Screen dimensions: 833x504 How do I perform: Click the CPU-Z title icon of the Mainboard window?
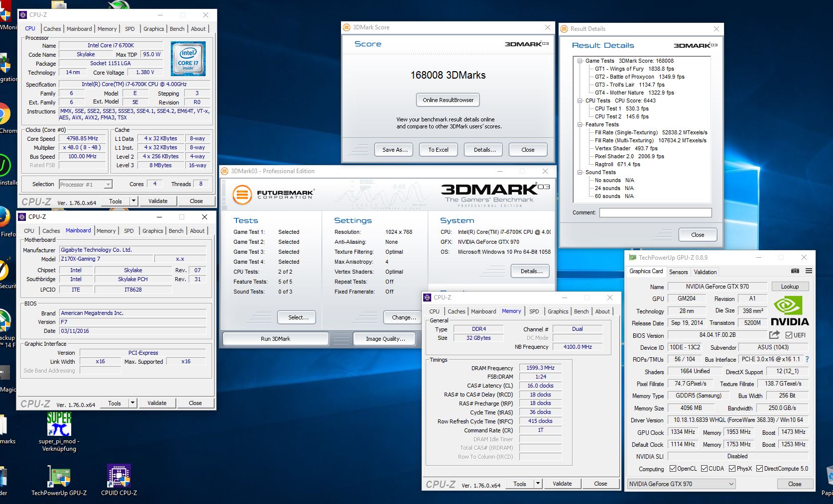[22, 217]
